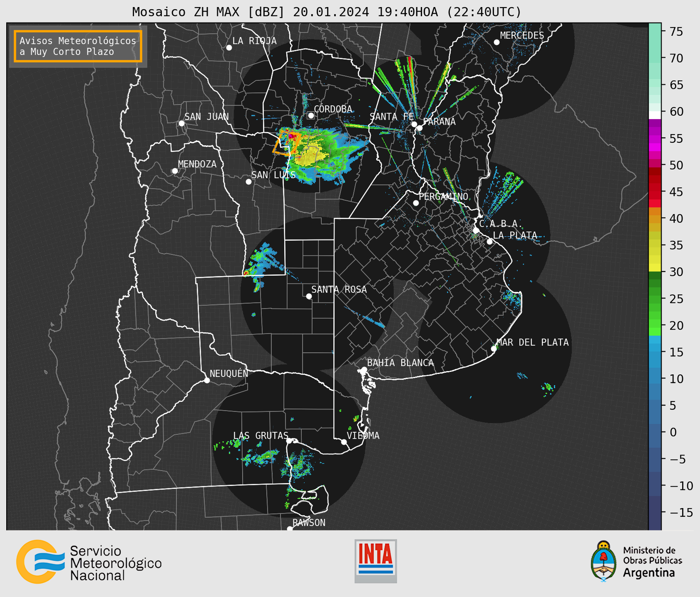Click the LAS GRUTAS label text

point(261,436)
